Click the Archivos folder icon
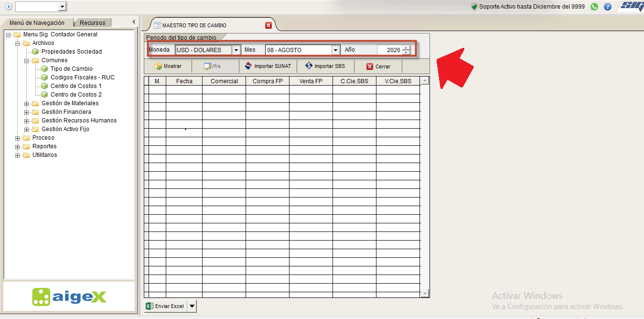Screen dimensions: 644x319 26,43
